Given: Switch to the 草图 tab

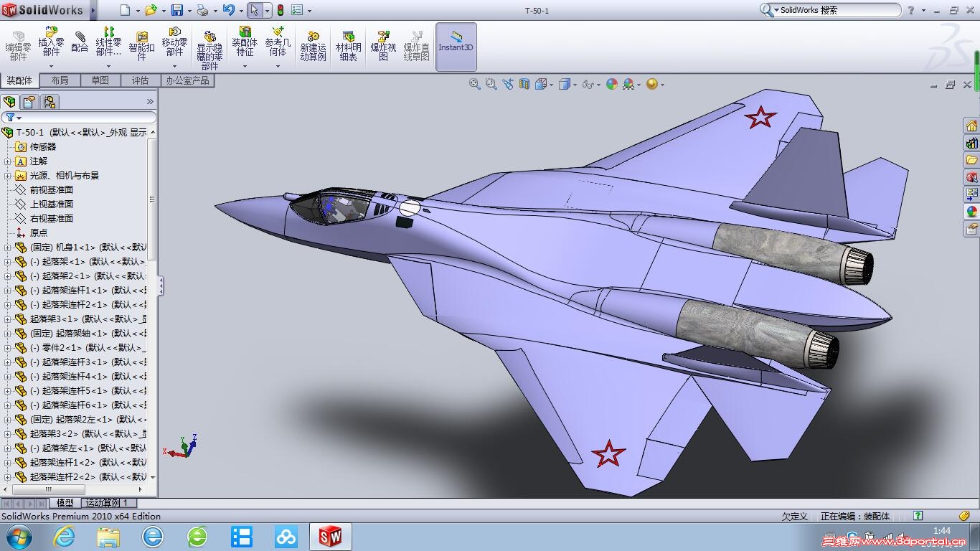Looking at the screenshot, I should [100, 80].
